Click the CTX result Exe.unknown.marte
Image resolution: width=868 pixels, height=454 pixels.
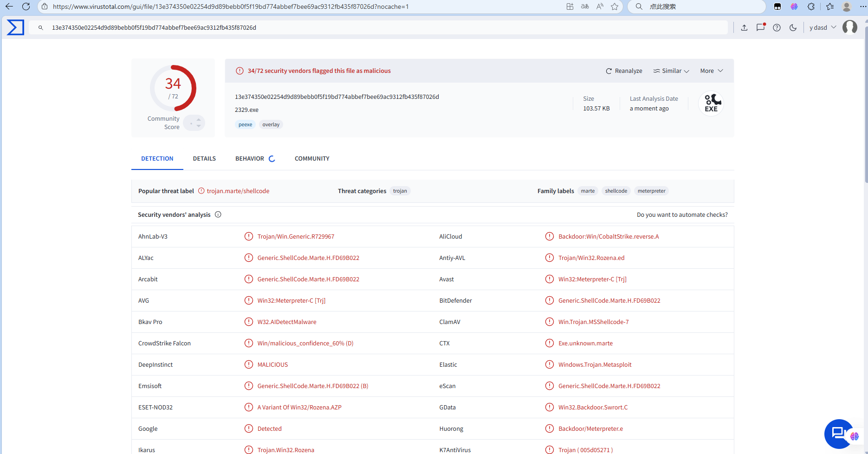tap(585, 344)
